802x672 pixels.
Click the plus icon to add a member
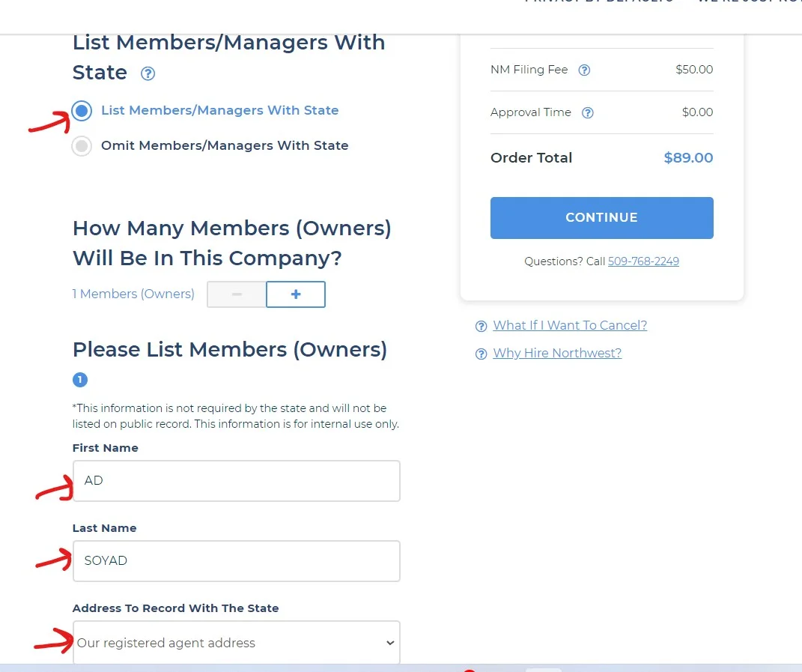click(296, 294)
